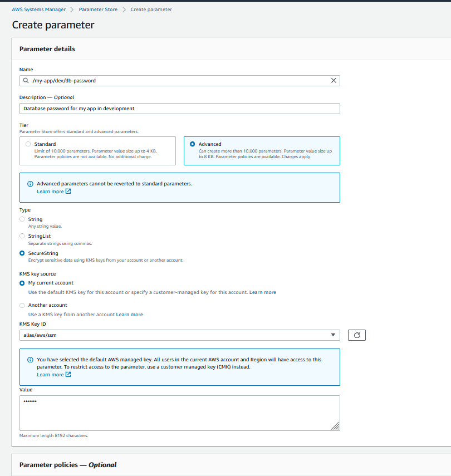Select the Standard tier option
The width and height of the screenshot is (451, 476).
pos(28,144)
